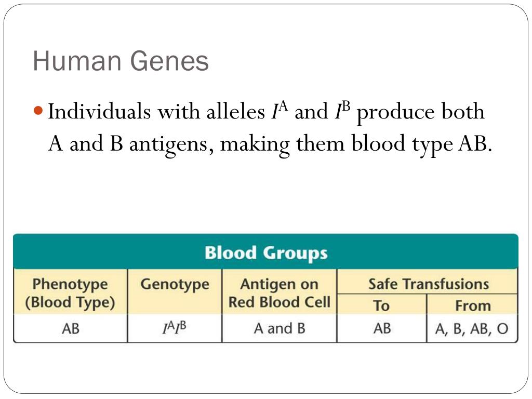532x399 pixels.
Task: Select the A and B antigen cell
Action: click(279, 328)
